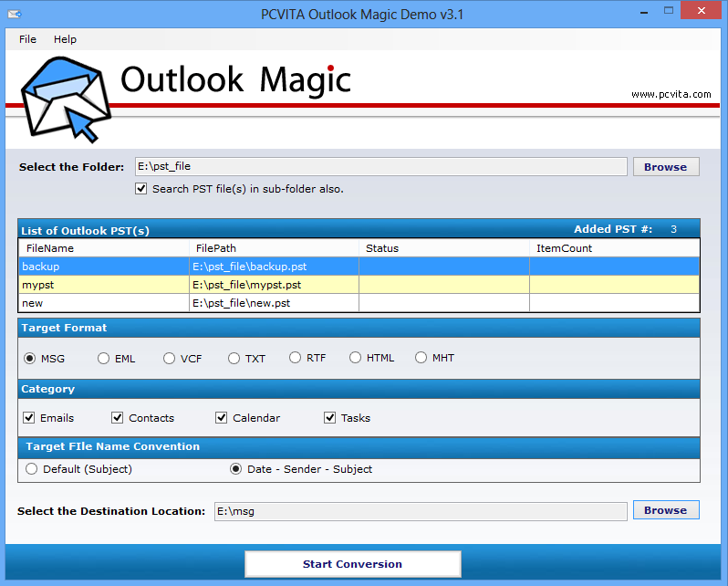728x586 pixels.
Task: Click the Outlook Magic envelope logo
Action: click(66, 99)
